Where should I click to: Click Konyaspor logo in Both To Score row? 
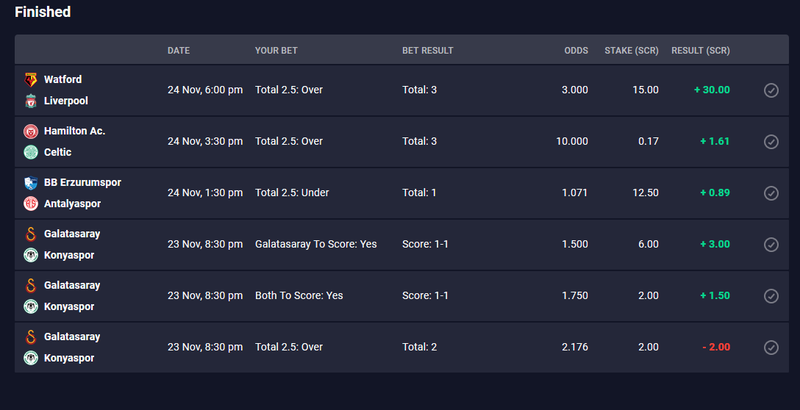pyautogui.click(x=31, y=306)
